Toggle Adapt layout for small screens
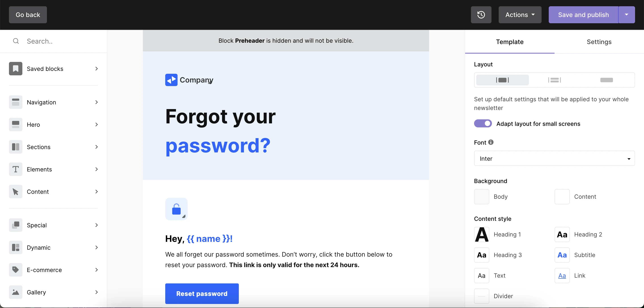 pos(483,124)
